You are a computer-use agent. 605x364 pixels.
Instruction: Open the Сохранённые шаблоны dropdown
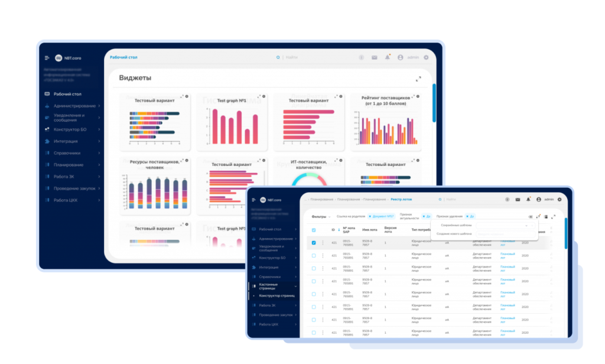(505, 225)
